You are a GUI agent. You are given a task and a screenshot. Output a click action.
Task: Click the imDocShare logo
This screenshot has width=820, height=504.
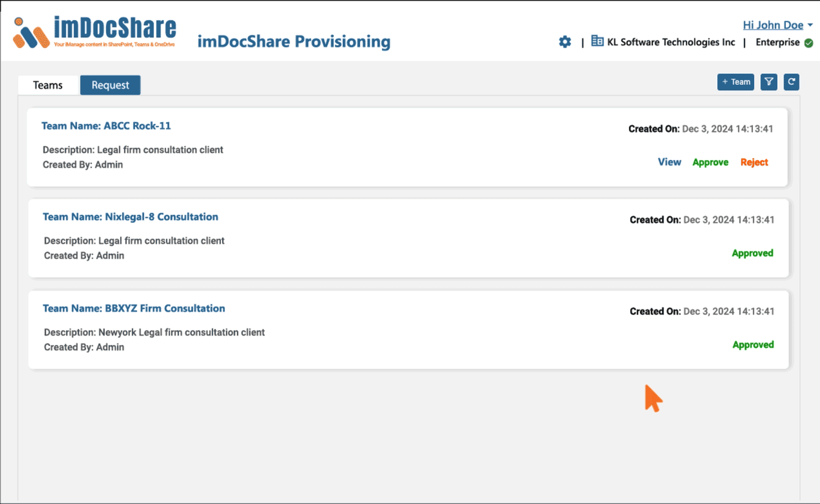point(95,32)
